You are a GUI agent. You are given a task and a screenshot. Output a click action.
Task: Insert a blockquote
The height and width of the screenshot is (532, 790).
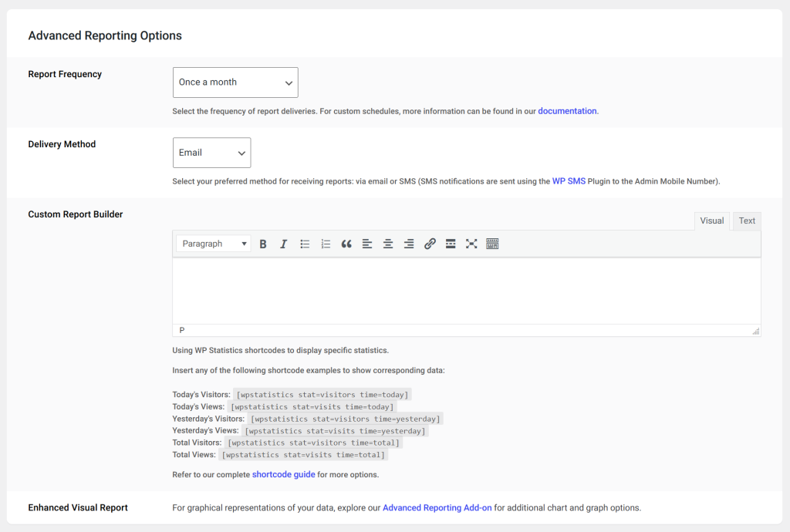pyautogui.click(x=346, y=244)
